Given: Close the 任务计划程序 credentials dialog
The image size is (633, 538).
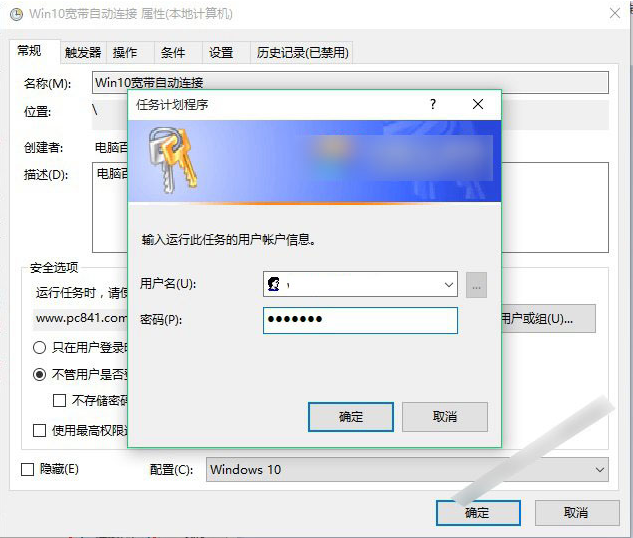Looking at the screenshot, I should pyautogui.click(x=478, y=104).
